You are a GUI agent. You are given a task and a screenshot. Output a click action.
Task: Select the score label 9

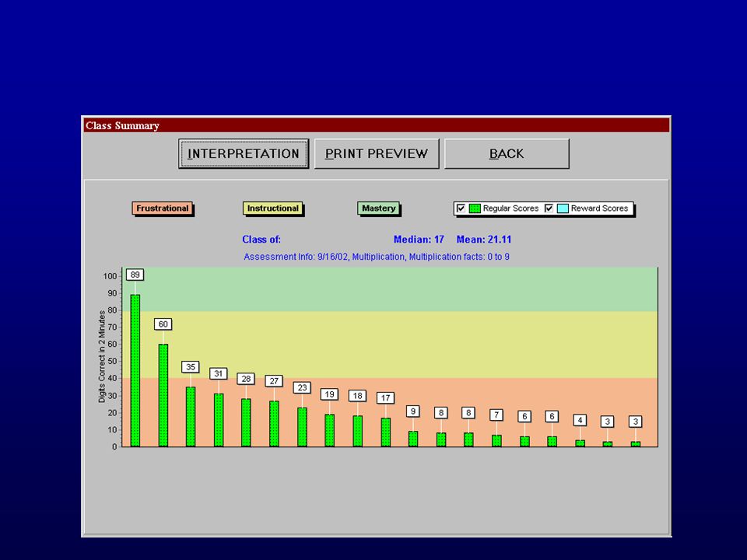pos(413,411)
